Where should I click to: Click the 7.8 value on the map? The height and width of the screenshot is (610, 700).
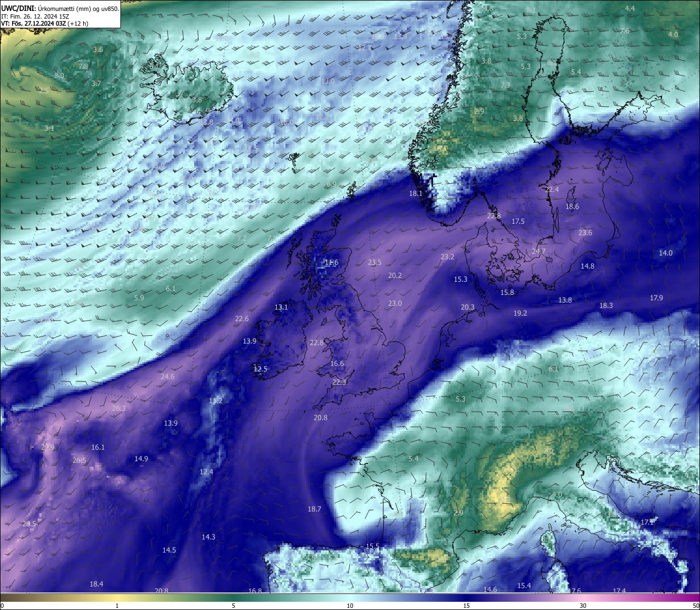83,66
